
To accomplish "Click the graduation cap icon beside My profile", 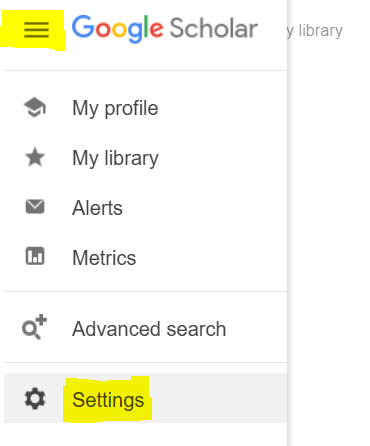I will 35,107.
